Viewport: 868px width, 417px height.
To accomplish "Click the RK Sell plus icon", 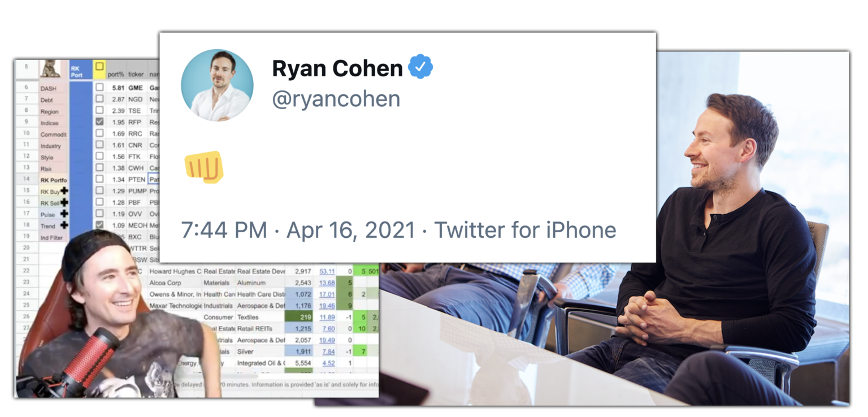I will pyautogui.click(x=64, y=202).
